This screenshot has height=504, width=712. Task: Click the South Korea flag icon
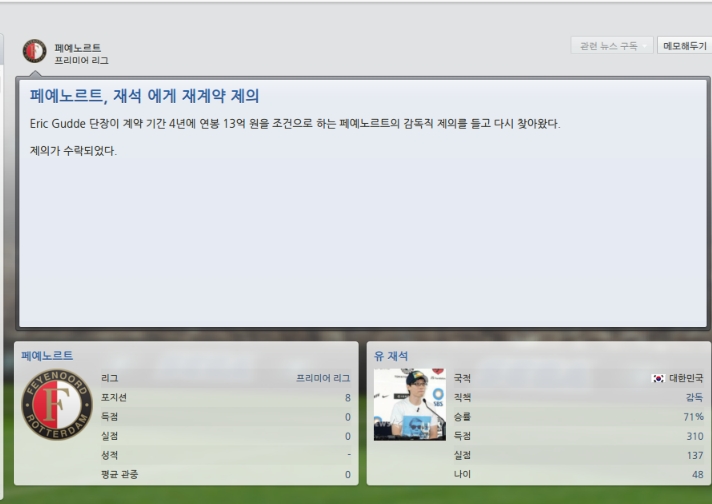(658, 378)
